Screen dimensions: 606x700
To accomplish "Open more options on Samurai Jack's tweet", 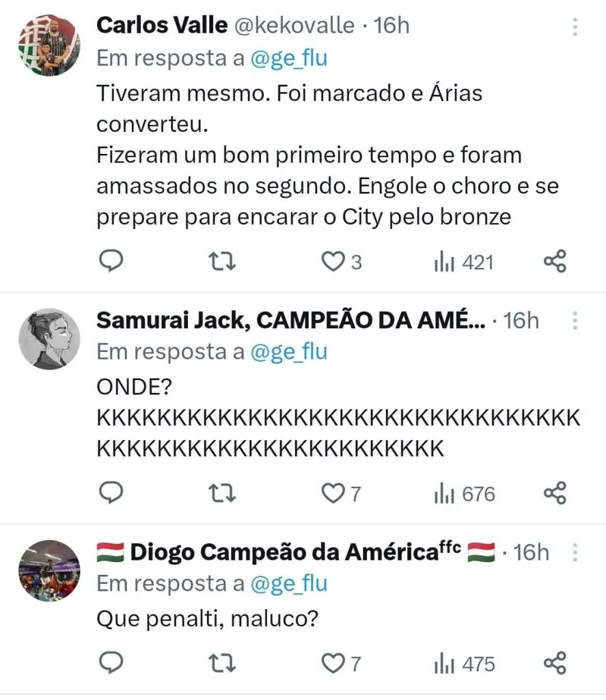I will (575, 321).
